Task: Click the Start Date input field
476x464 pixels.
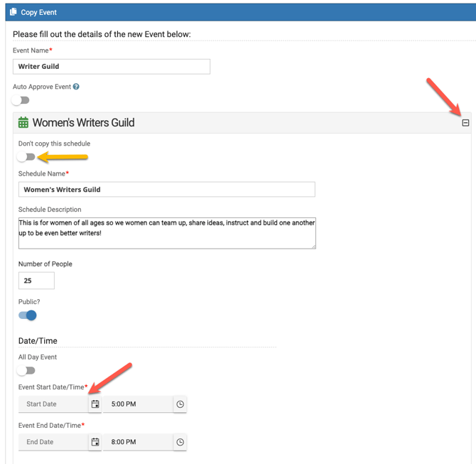Action: (53, 404)
